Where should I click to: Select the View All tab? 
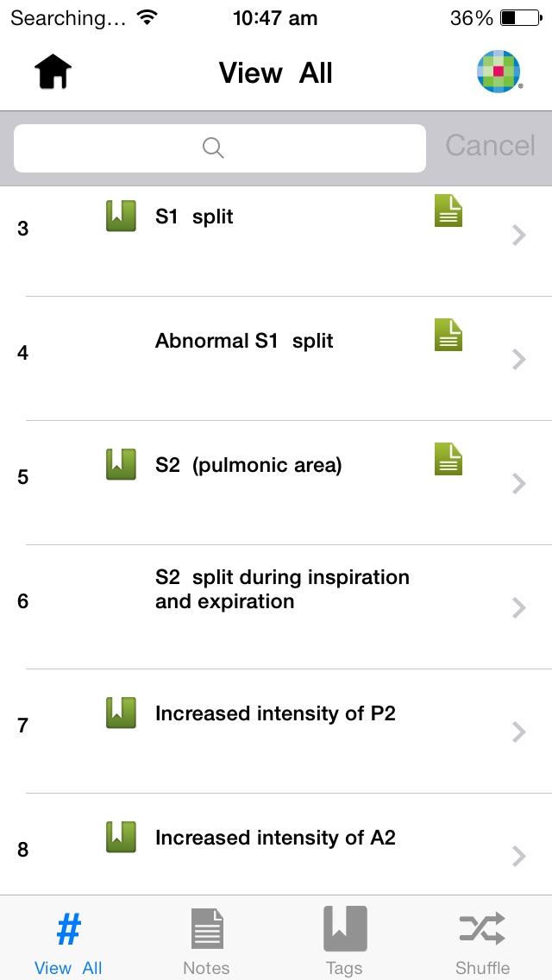point(68,940)
